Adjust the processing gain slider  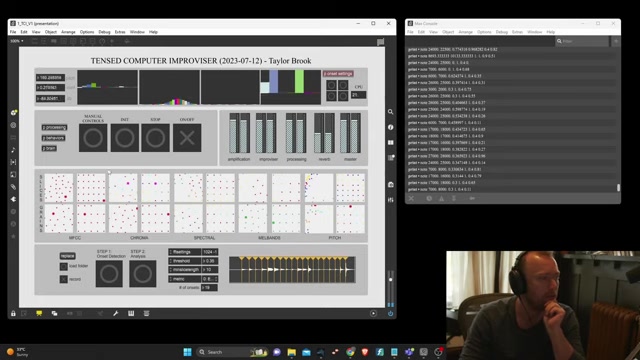(296, 133)
